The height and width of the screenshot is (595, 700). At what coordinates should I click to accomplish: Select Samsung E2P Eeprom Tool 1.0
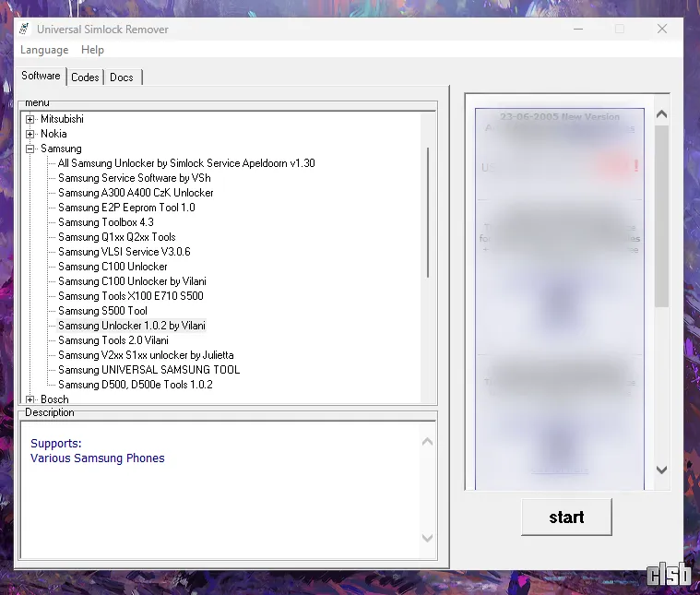tap(126, 208)
